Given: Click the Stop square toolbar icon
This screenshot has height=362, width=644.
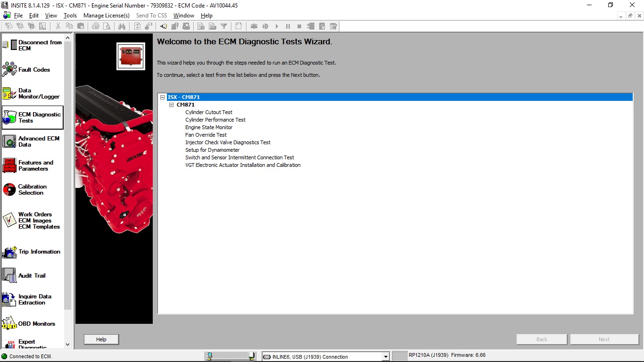Looking at the screenshot, I should 299,26.
